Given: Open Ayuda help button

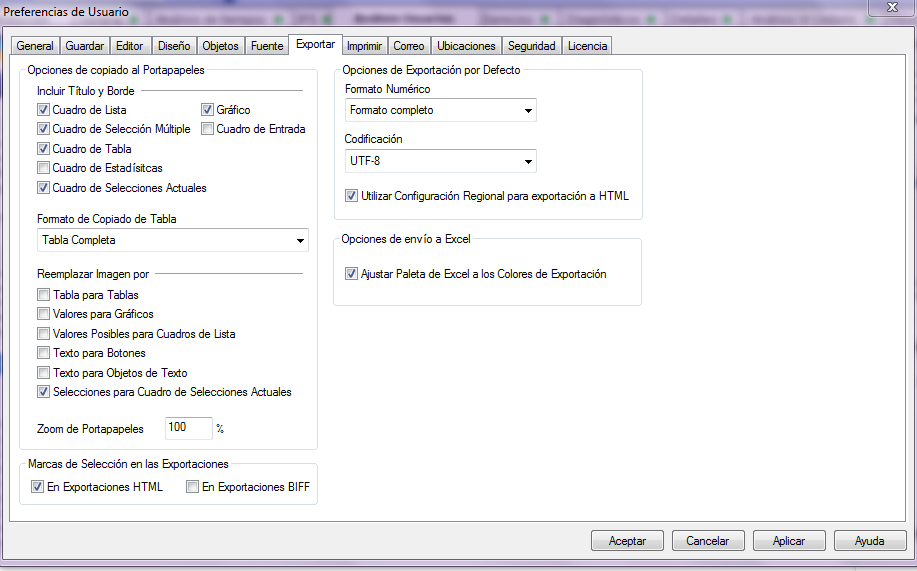Looking at the screenshot, I should 870,541.
